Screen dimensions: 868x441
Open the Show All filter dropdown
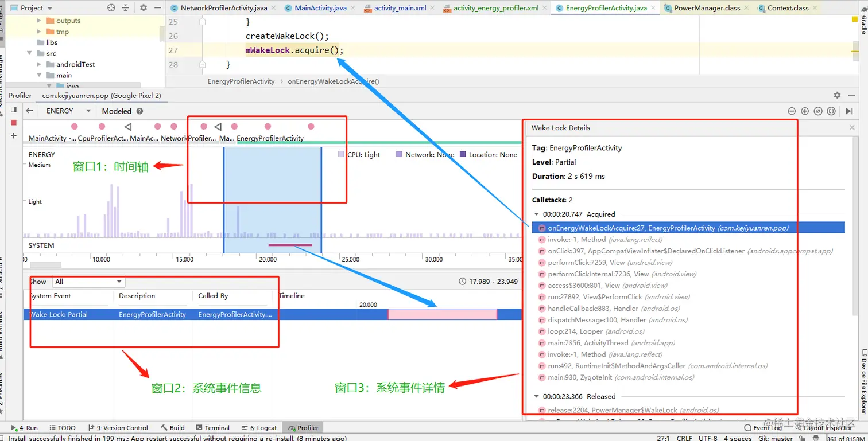click(x=88, y=282)
